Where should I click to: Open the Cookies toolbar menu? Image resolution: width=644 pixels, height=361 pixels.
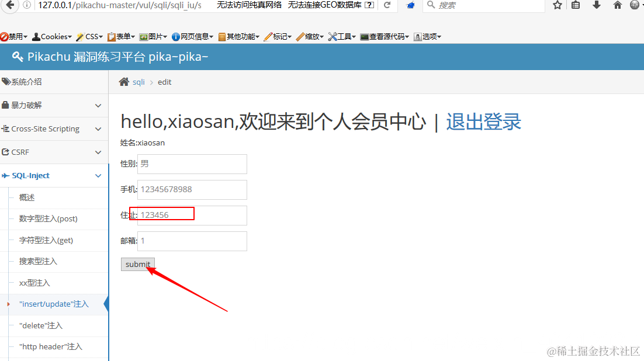pyautogui.click(x=52, y=37)
